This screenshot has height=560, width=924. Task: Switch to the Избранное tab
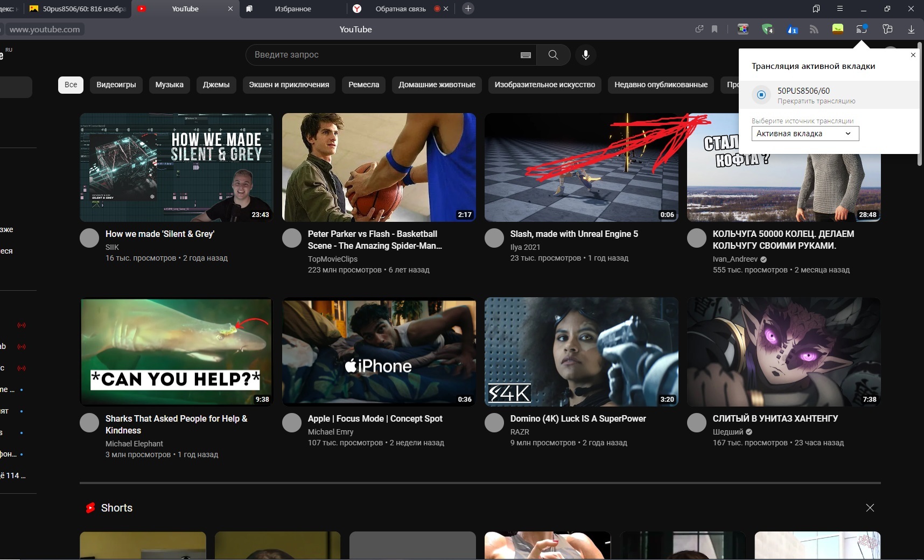click(293, 9)
